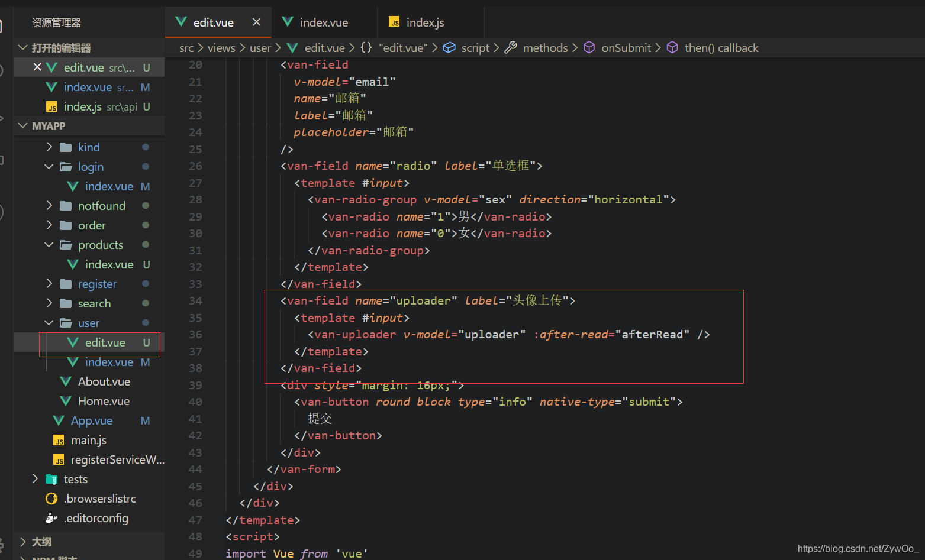The height and width of the screenshot is (560, 925).
Task: Click the 提交 button text in code
Action: 320,419
